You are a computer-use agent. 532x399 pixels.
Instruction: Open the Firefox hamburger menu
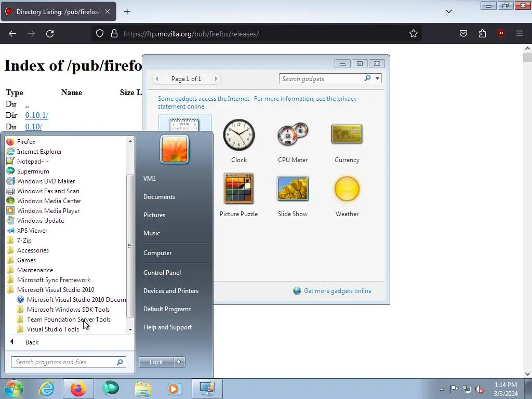[520, 34]
